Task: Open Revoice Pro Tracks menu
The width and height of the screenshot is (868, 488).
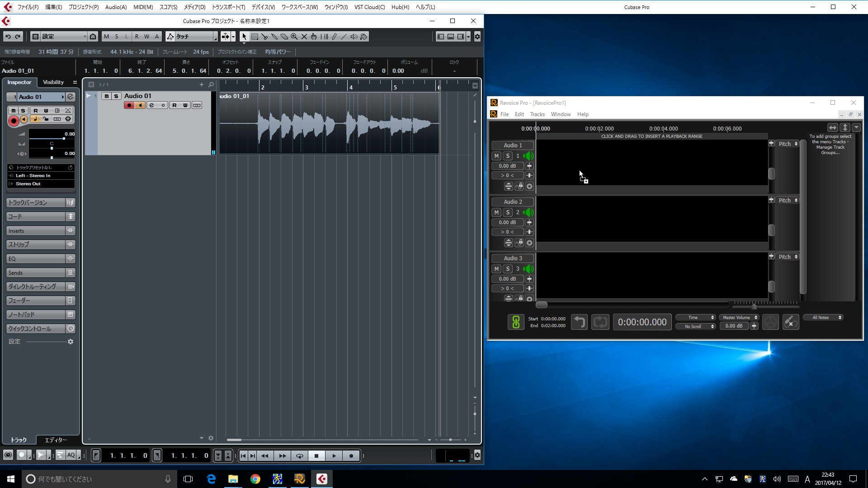Action: (537, 114)
